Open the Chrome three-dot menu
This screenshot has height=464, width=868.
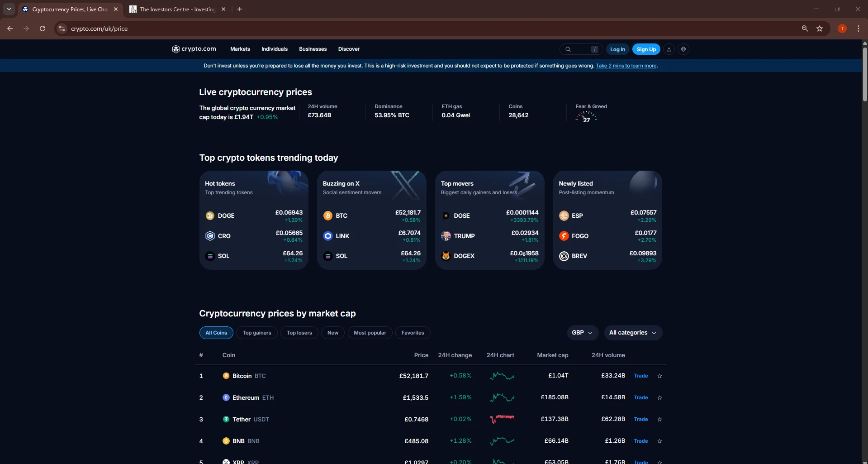859,29
